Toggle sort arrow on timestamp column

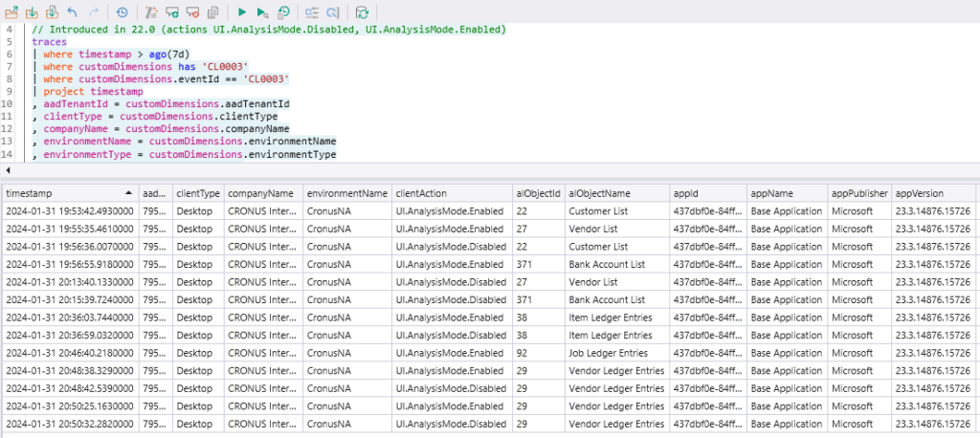(128, 192)
